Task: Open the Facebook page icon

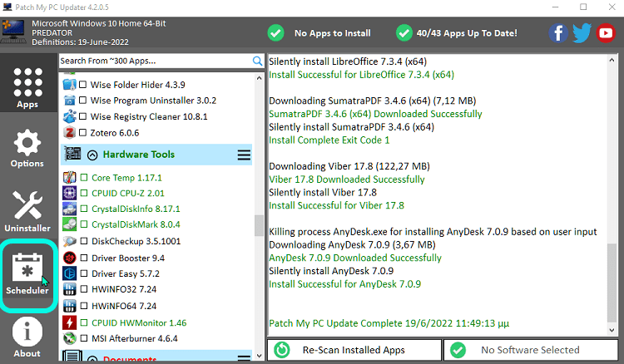Action: pos(558,33)
